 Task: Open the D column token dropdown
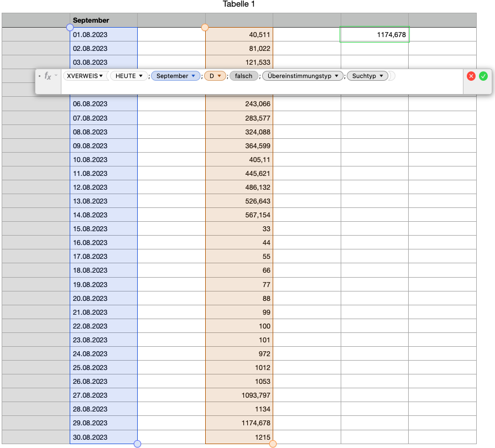[x=220, y=76]
